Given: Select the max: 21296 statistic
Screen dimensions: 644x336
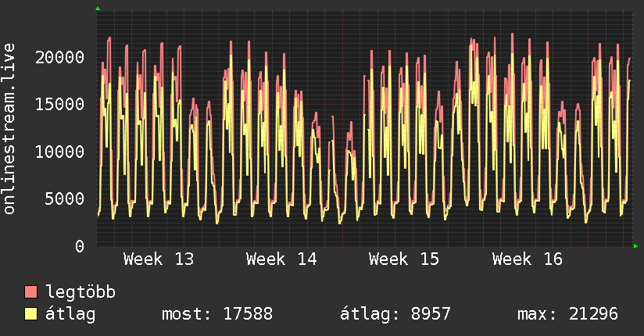Looking at the screenshot, I should [x=567, y=314].
